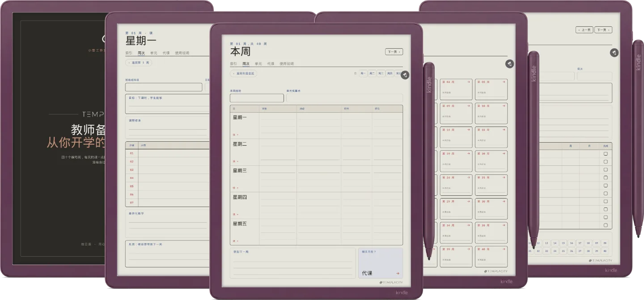Tap step row 07 on 星期一 page
Screen dimensions: 644x300
[168, 203]
